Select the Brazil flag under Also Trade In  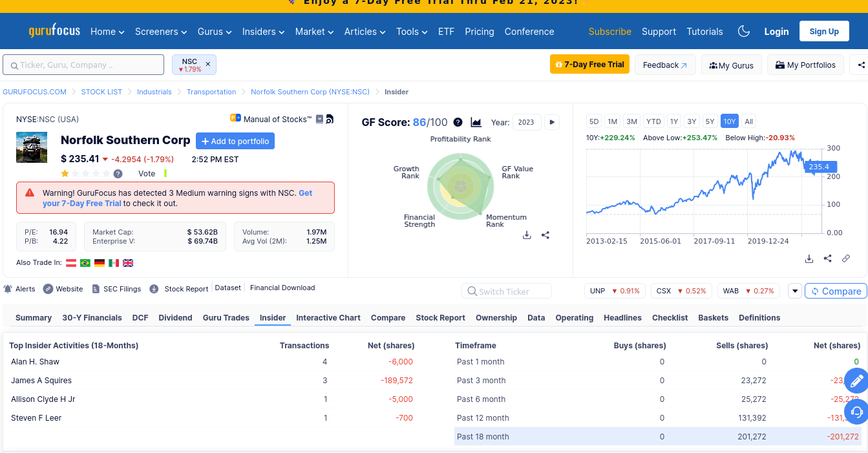click(x=85, y=263)
